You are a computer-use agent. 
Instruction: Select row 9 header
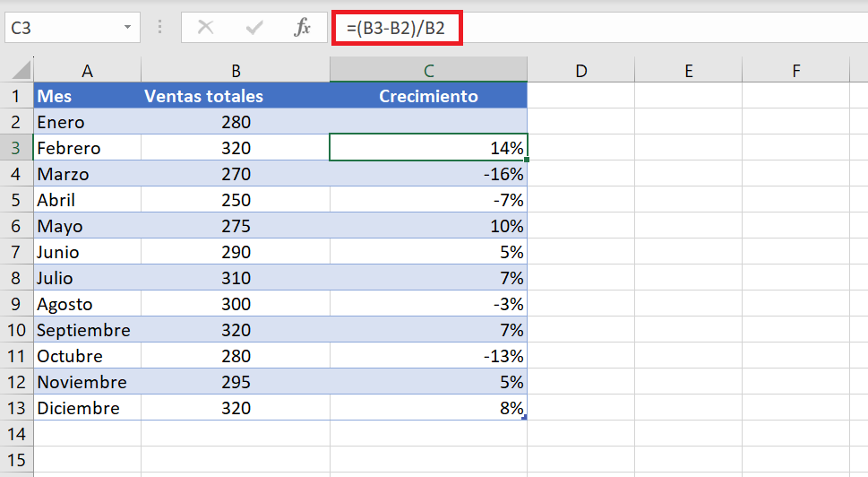click(x=16, y=304)
